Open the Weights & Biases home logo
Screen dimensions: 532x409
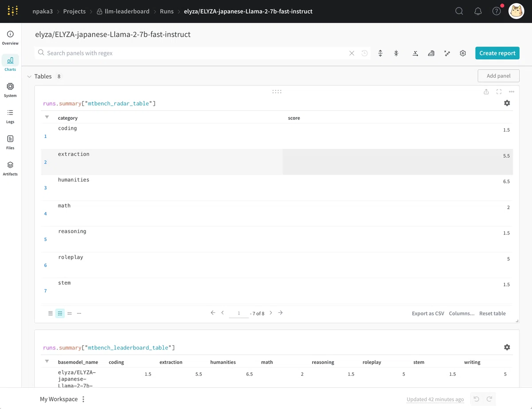point(13,11)
